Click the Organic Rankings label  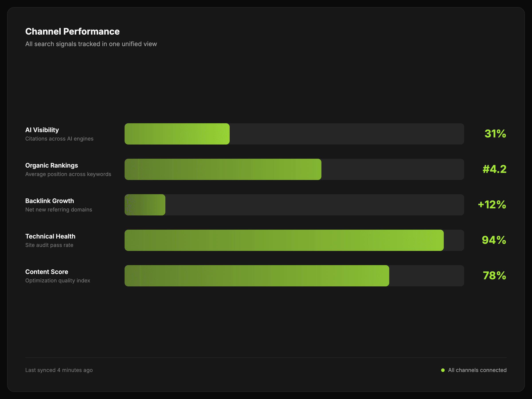click(51, 165)
